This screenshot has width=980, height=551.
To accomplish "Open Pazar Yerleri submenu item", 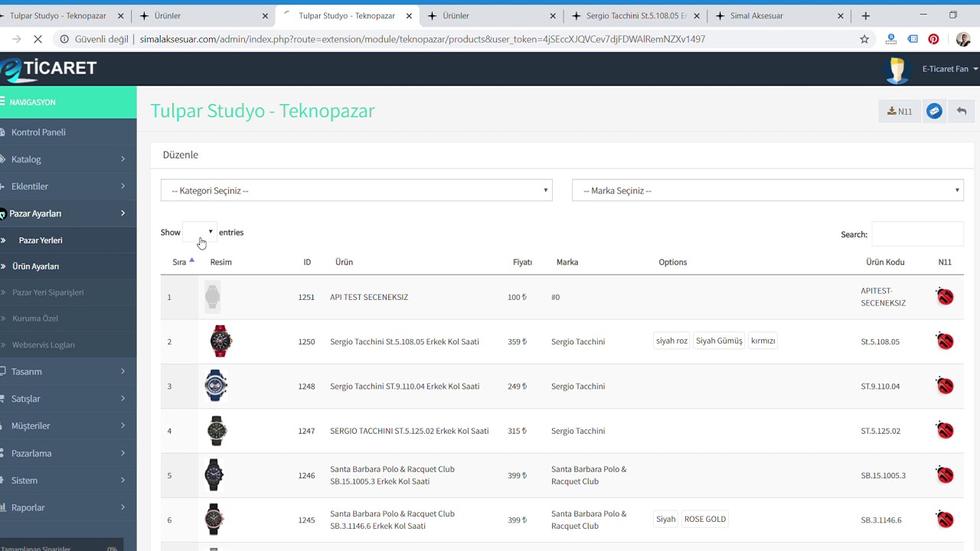I will (41, 240).
